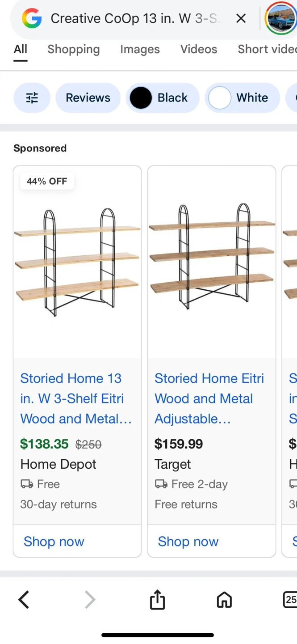Open the account profile picture
The height and width of the screenshot is (644, 297).
[280, 18]
